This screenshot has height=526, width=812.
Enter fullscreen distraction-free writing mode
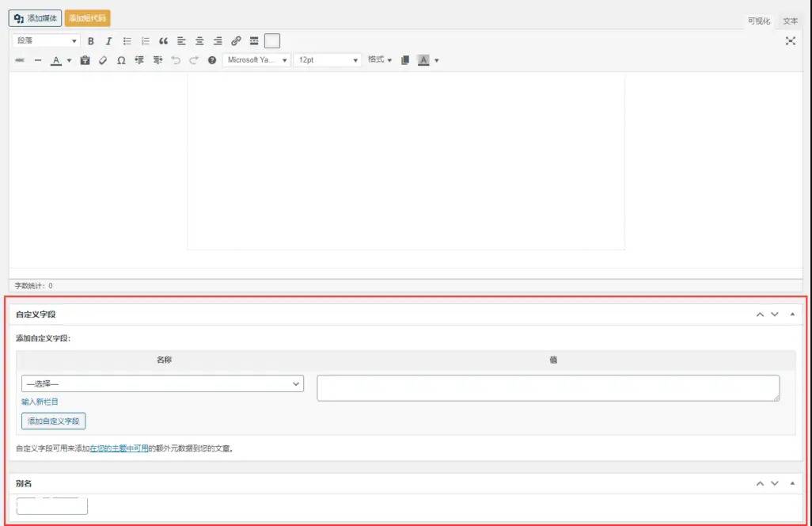click(790, 41)
